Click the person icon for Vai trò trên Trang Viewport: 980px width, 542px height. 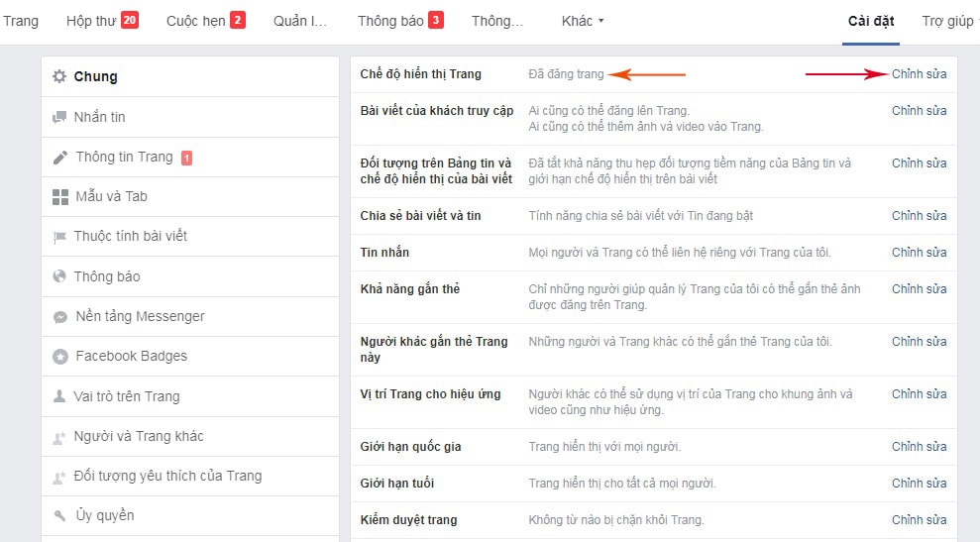[x=59, y=396]
